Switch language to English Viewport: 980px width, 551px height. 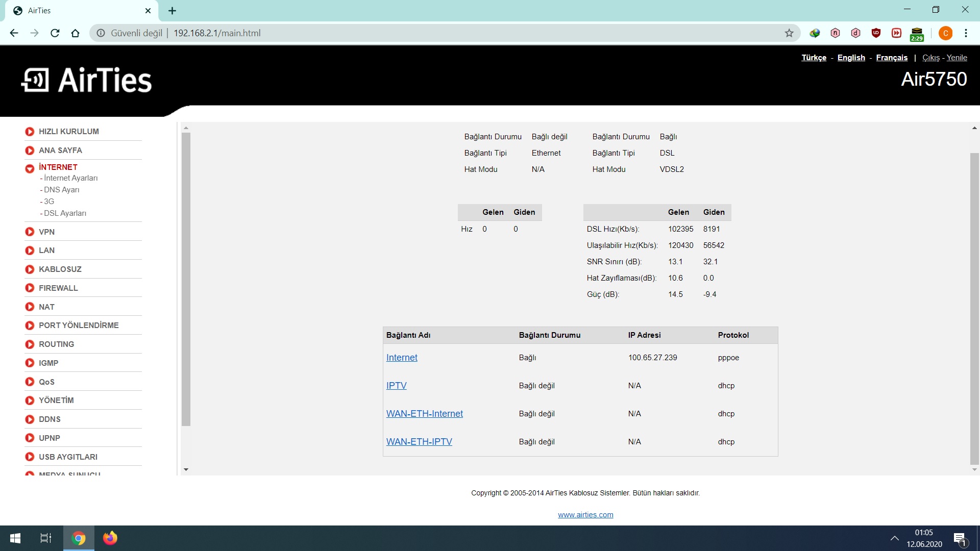click(851, 58)
